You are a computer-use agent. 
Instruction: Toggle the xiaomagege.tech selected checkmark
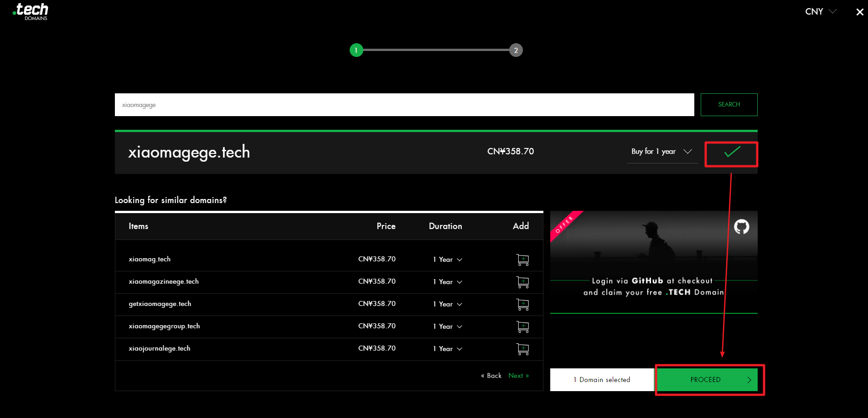[732, 152]
